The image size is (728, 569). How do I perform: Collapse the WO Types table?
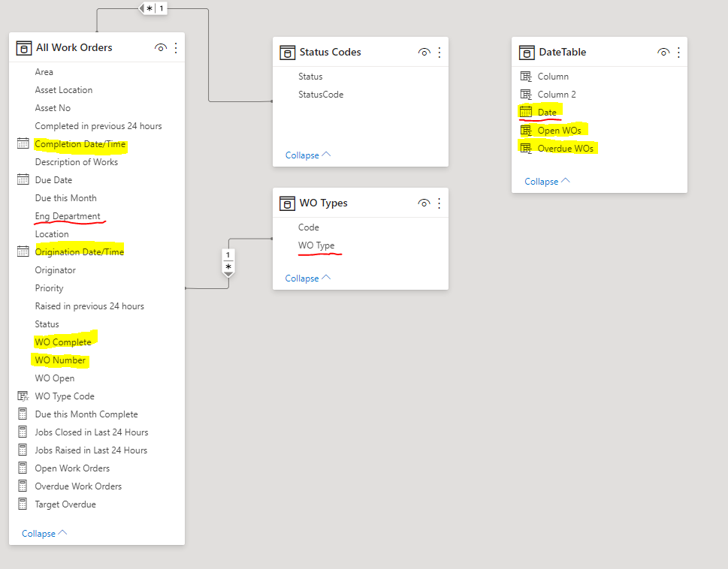click(308, 278)
